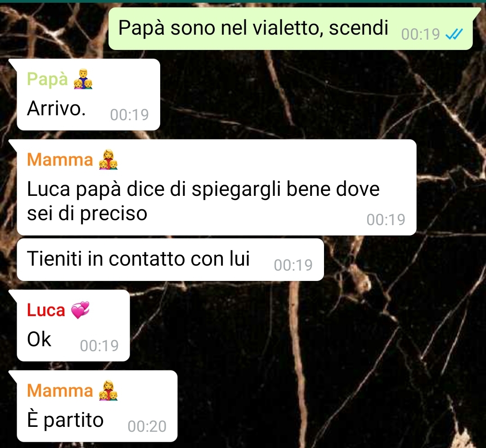
Task: Open Papà's contact by tapping green name
Action: pos(47,79)
